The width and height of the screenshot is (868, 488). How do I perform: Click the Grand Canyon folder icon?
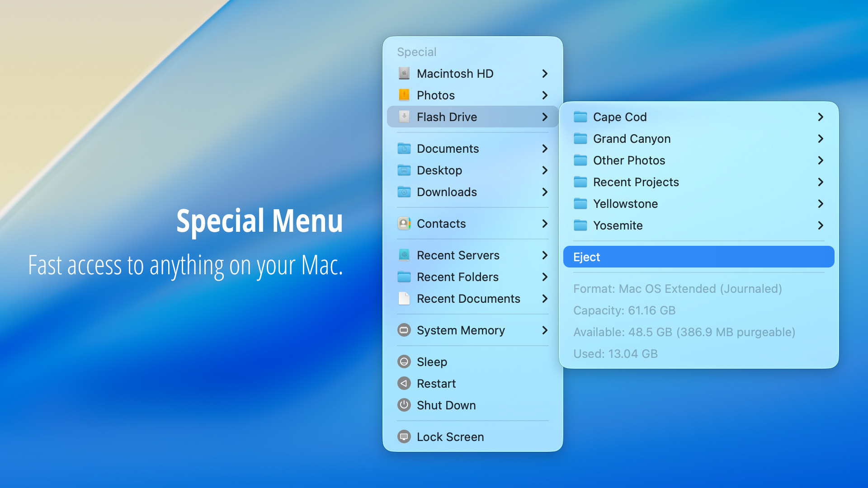pyautogui.click(x=580, y=138)
